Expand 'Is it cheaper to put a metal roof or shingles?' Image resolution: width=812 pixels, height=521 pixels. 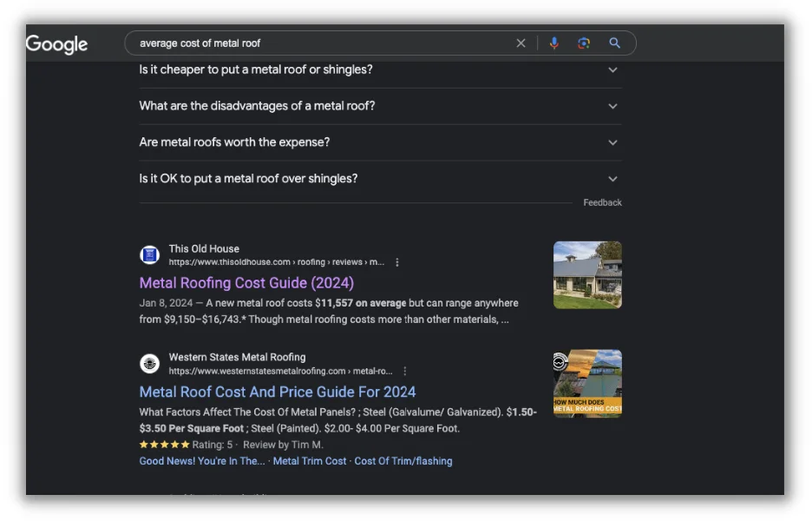[x=381, y=69]
